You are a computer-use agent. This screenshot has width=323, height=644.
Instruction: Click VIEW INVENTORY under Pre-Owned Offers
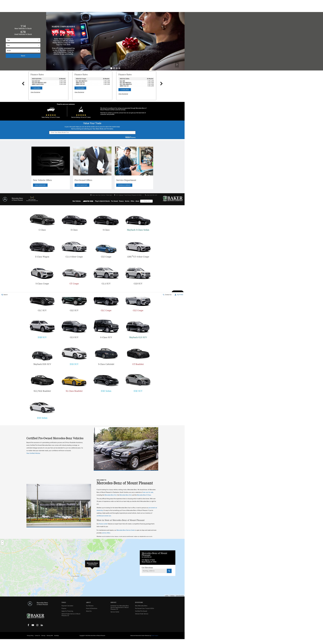(82, 185)
